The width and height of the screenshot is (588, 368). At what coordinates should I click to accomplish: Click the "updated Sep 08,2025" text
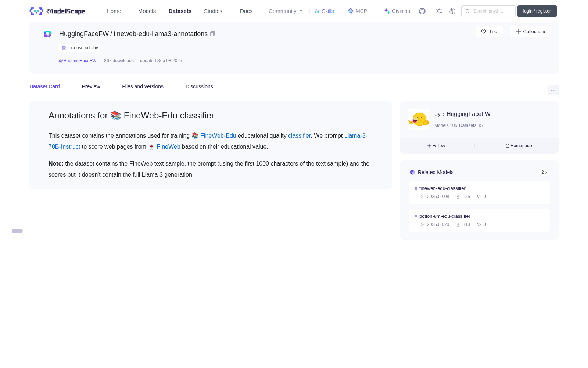pyautogui.click(x=161, y=61)
